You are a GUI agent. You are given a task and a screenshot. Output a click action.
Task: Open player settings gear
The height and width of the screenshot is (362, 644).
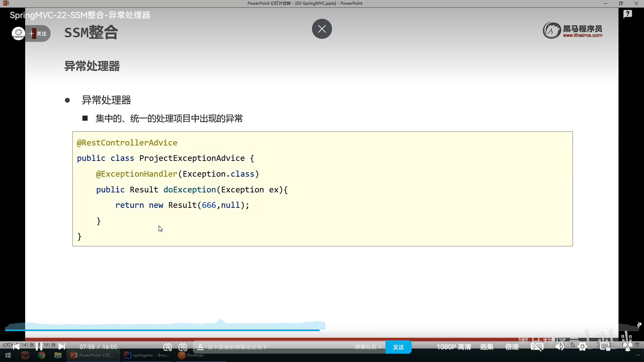click(x=583, y=347)
